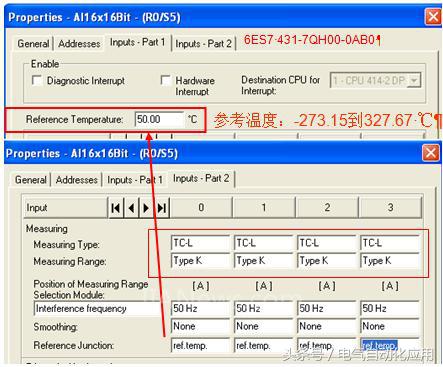
Task: Open General tab in lower window
Action: 31,180
